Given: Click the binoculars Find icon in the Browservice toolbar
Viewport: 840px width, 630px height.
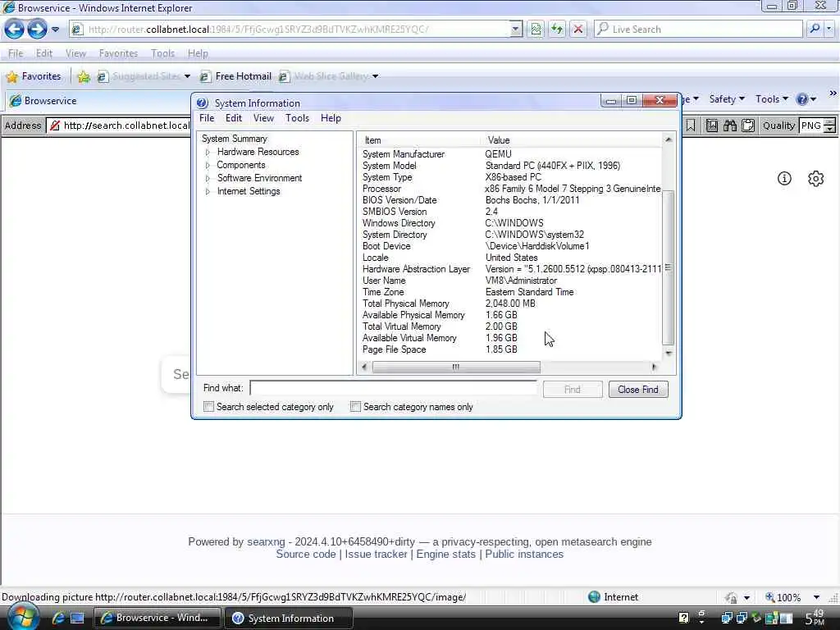Looking at the screenshot, I should coord(729,126).
